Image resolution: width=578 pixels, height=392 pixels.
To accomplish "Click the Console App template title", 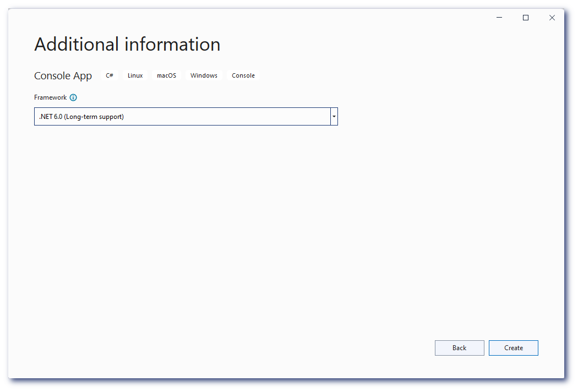I will coord(63,75).
